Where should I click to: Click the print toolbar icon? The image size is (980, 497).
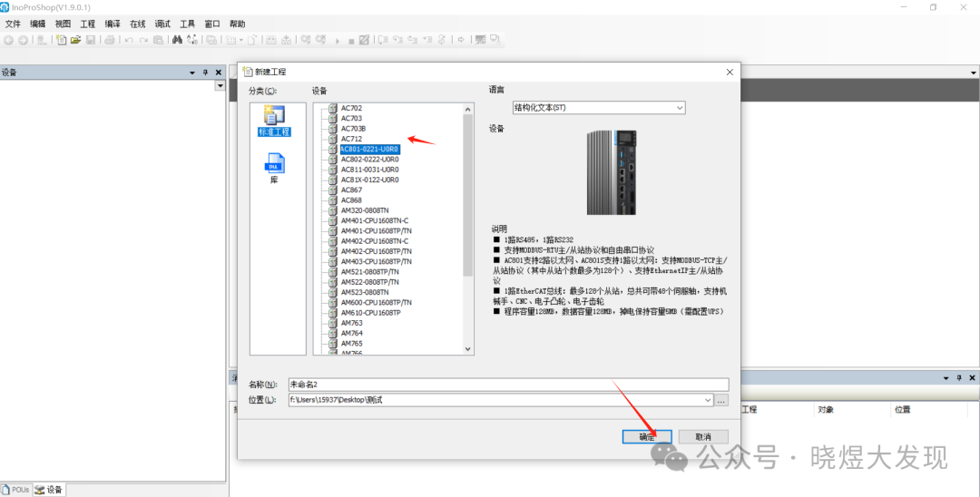(110, 40)
